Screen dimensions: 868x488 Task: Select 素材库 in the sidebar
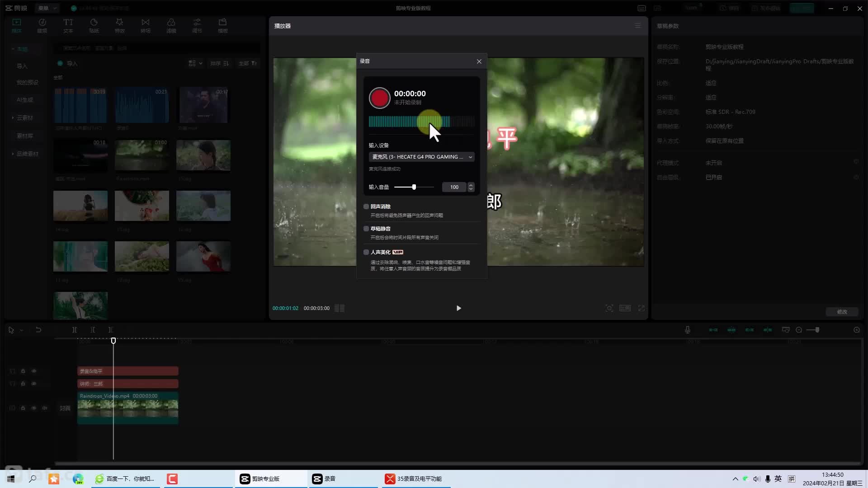(x=25, y=136)
